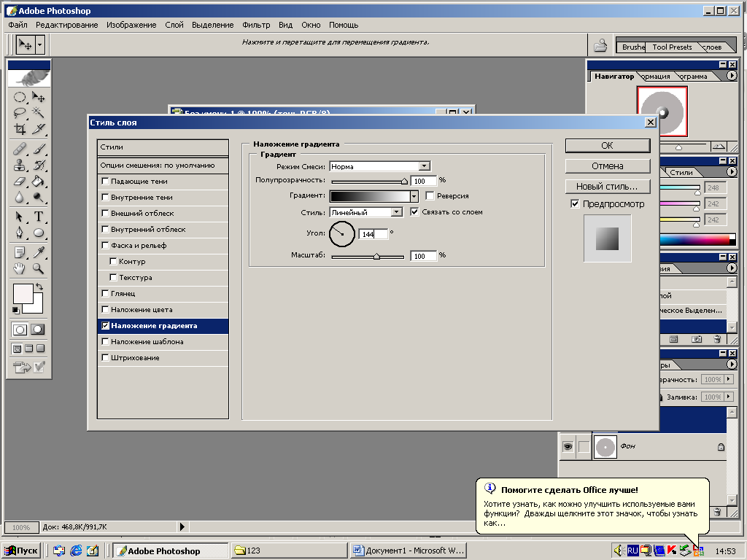The height and width of the screenshot is (560, 747).
Task: Select the Ellipse shape tool
Action: [39, 233]
